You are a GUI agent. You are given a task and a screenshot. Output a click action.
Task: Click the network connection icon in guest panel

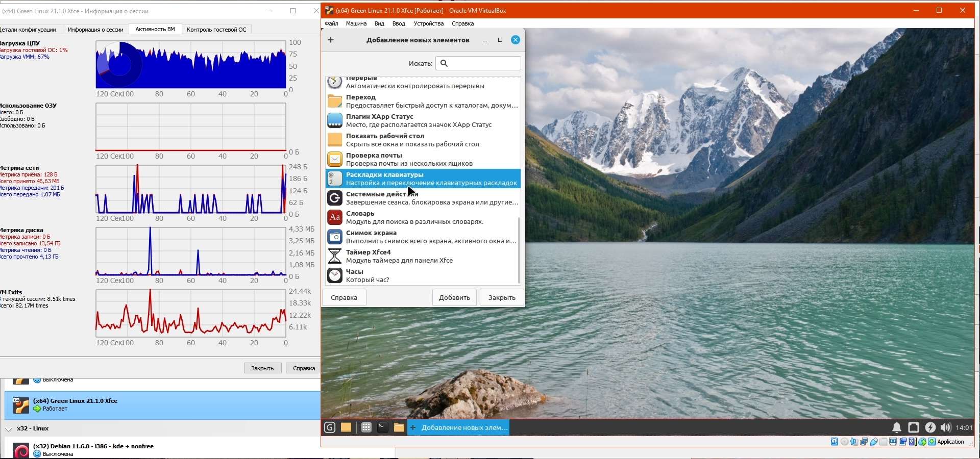[914, 427]
